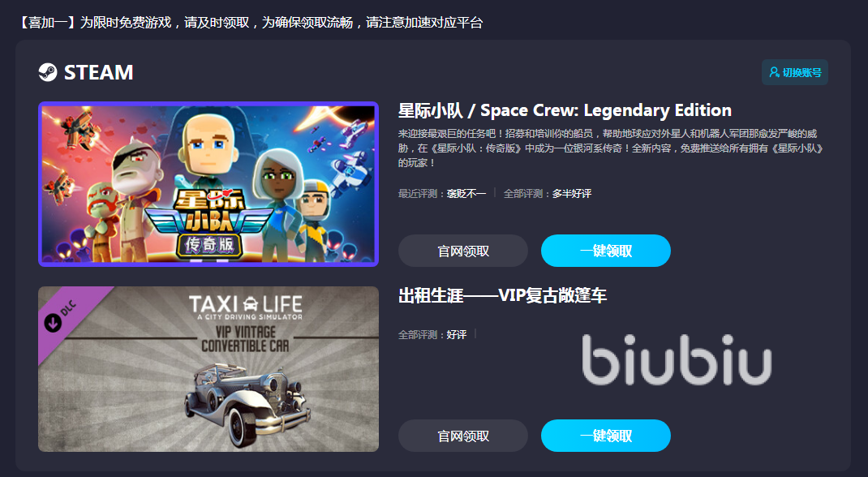Click 一键领取 for Space Crew
This screenshot has width=868, height=477.
606,251
